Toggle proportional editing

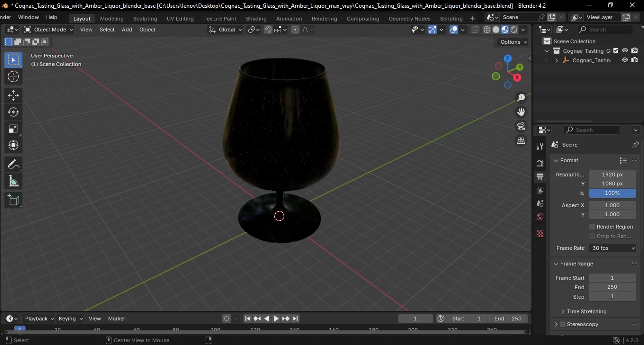(295, 30)
